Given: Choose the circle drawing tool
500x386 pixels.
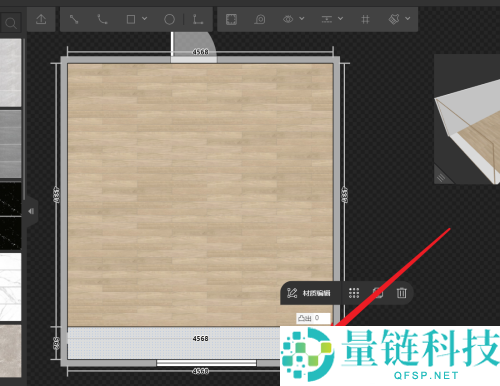Looking at the screenshot, I should click(169, 19).
